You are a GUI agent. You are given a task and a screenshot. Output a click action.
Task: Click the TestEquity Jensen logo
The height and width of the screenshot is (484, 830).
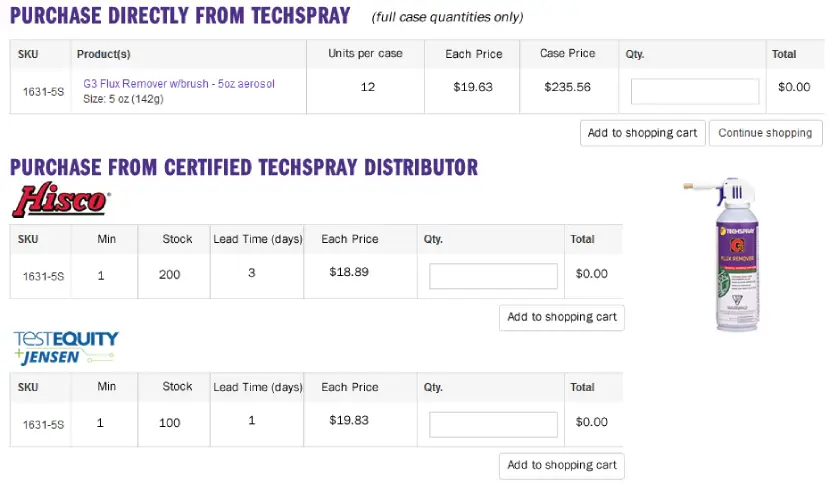(x=66, y=348)
